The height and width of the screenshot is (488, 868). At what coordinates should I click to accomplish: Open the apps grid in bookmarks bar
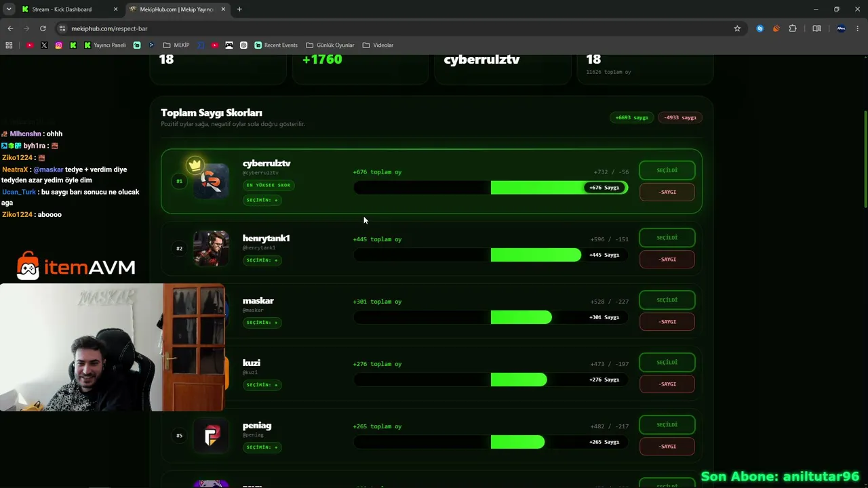point(9,45)
